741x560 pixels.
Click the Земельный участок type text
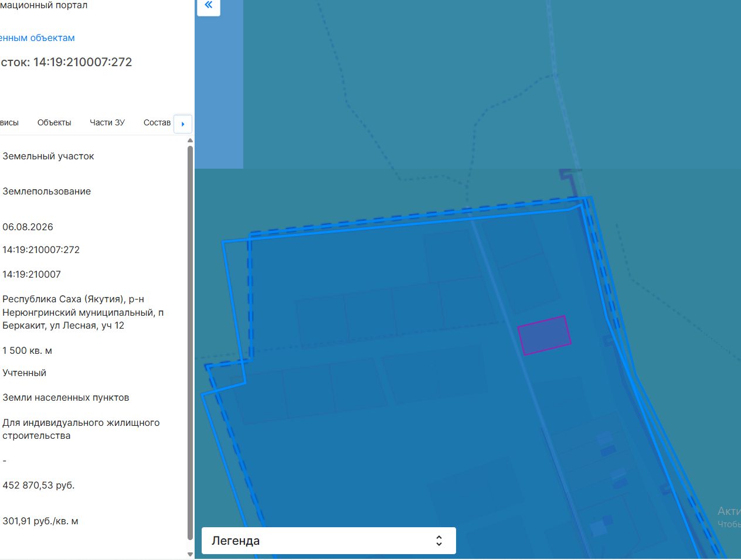[48, 156]
